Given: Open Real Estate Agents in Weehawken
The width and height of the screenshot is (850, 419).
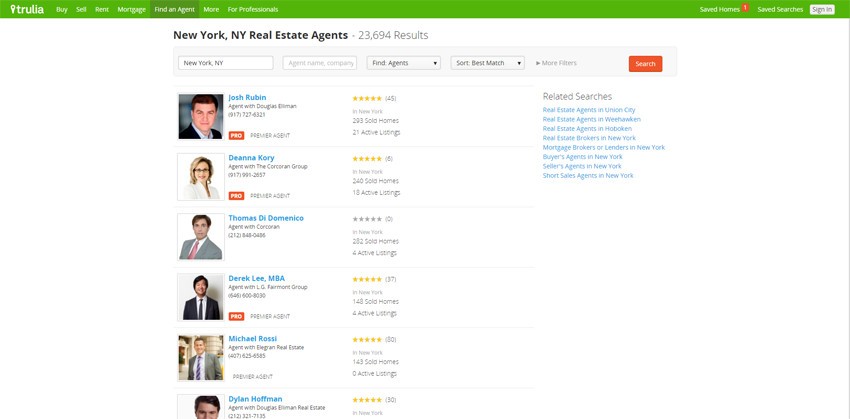Looking at the screenshot, I should [x=591, y=119].
